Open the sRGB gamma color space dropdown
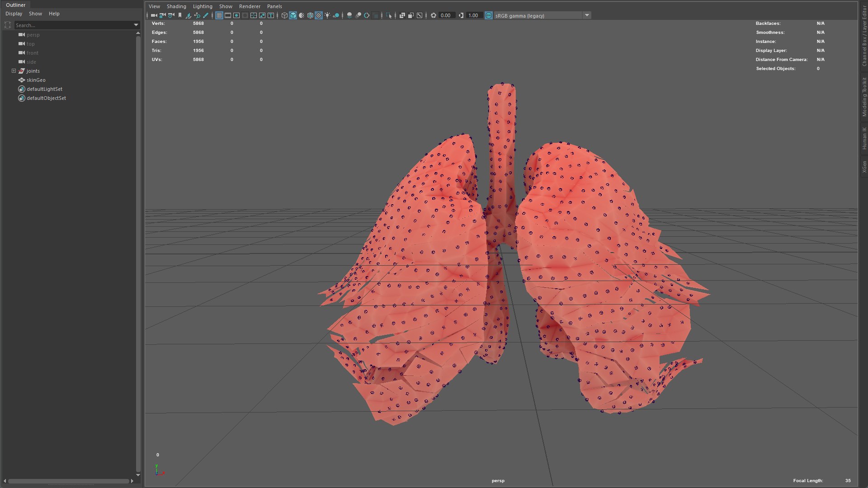Image resolution: width=868 pixels, height=488 pixels. pos(587,15)
